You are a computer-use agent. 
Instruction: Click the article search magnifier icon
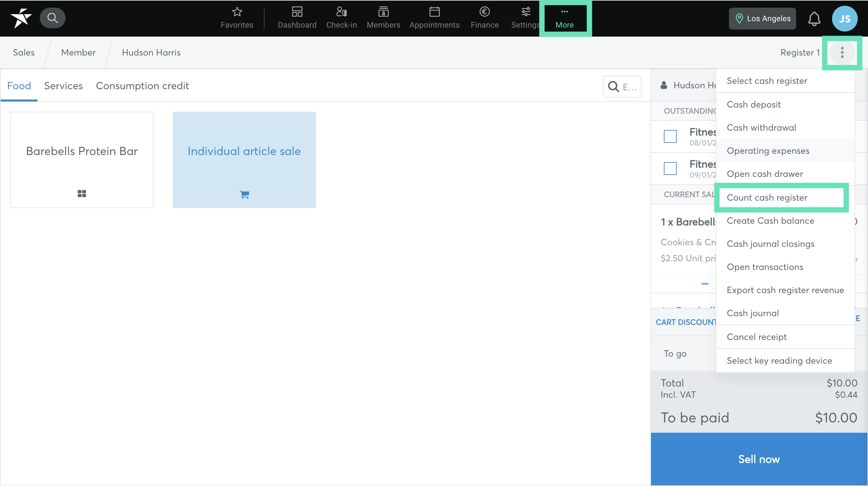(x=613, y=87)
